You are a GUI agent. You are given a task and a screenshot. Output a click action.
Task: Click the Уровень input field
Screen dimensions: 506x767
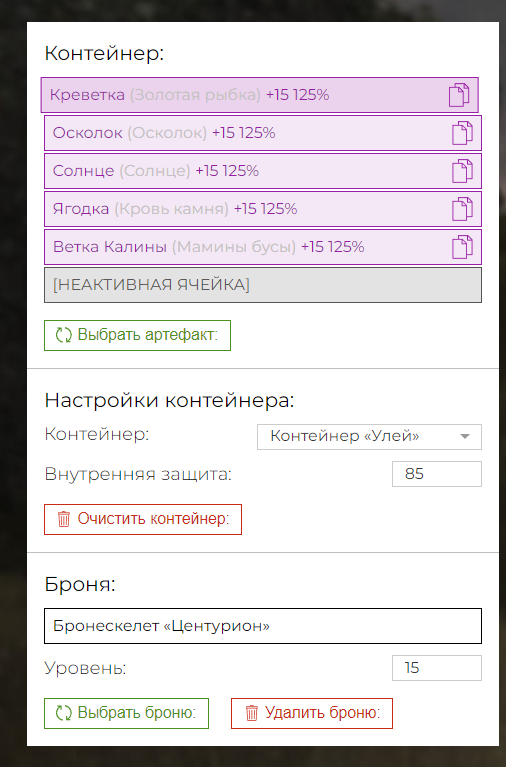click(437, 668)
